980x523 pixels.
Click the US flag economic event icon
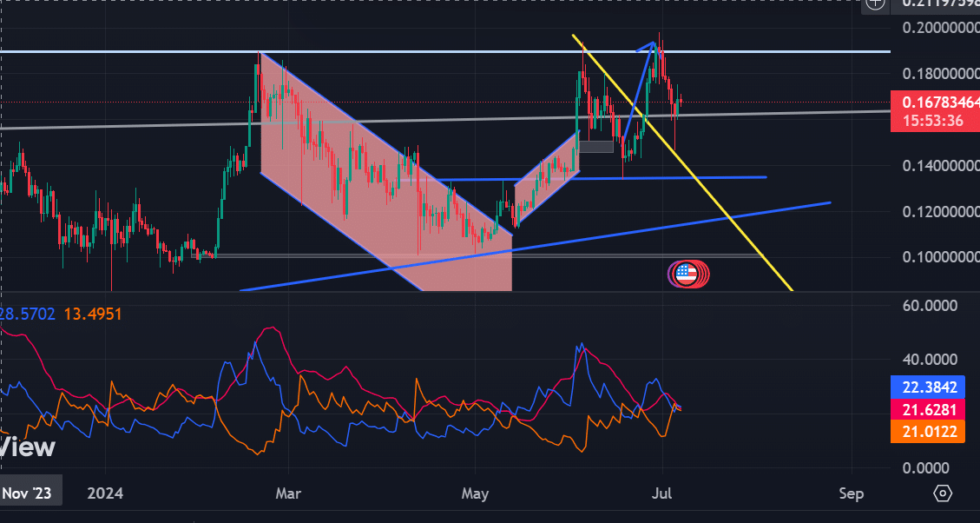687,273
